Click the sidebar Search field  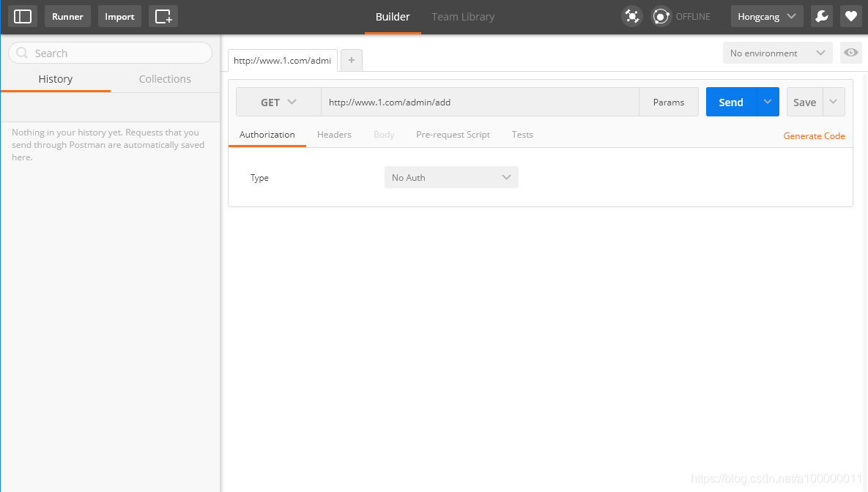[x=110, y=53]
